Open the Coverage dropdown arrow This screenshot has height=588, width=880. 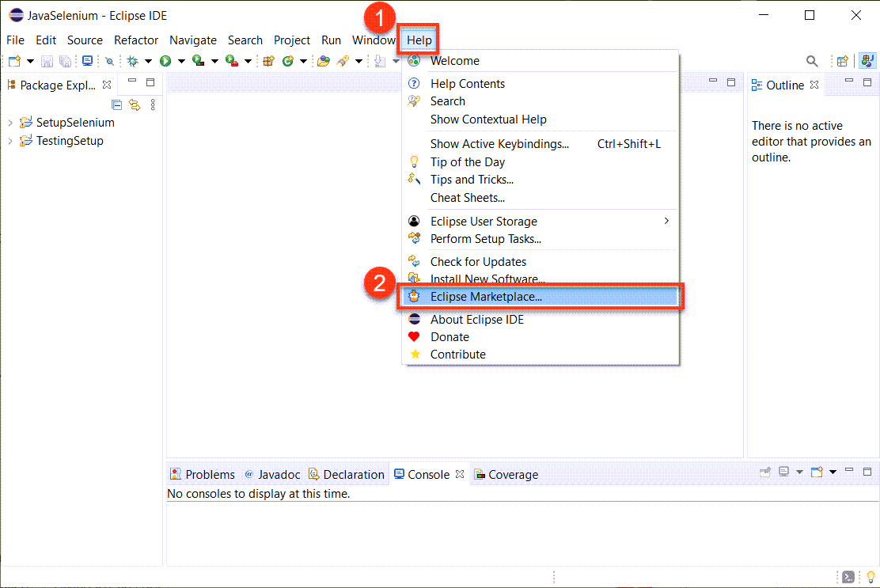click(214, 61)
